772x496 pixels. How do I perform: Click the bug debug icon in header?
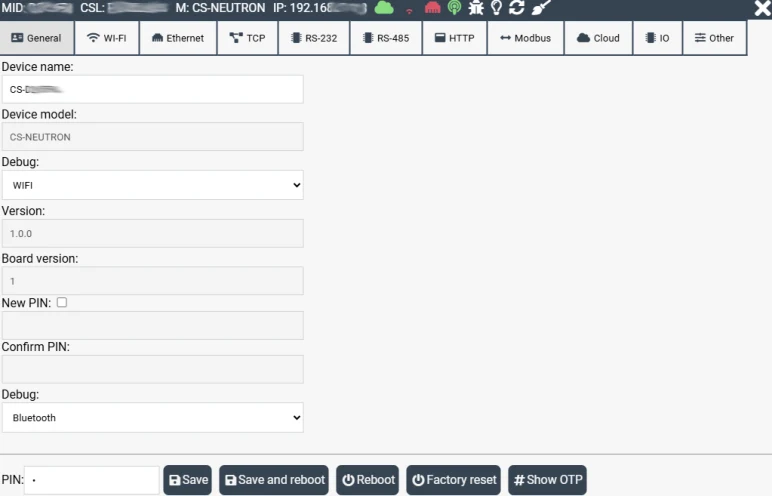[476, 8]
